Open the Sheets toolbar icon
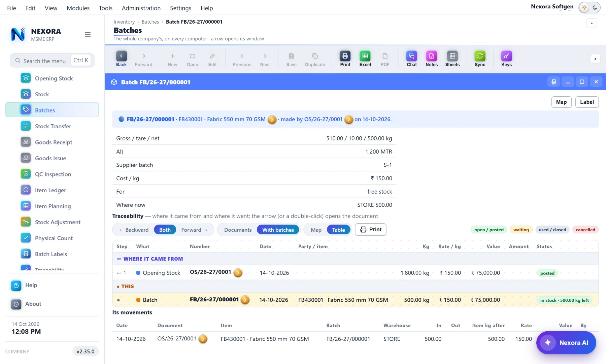606x364 pixels. coord(452,59)
